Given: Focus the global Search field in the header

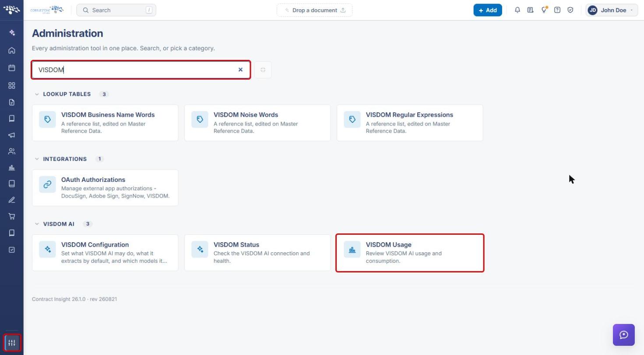Looking at the screenshot, I should pyautogui.click(x=116, y=10).
